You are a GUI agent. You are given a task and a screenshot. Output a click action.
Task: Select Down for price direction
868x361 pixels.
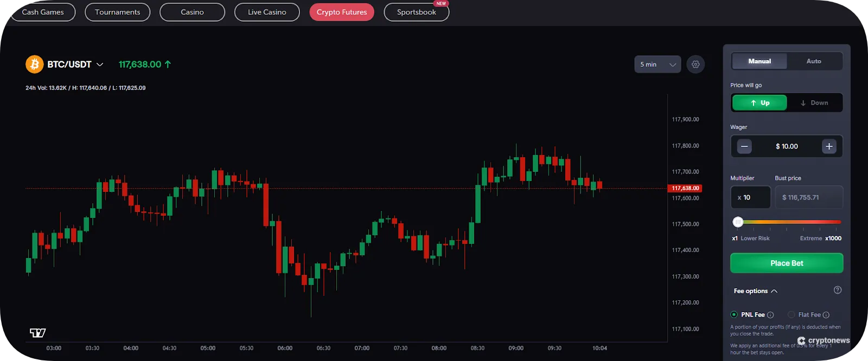(814, 102)
